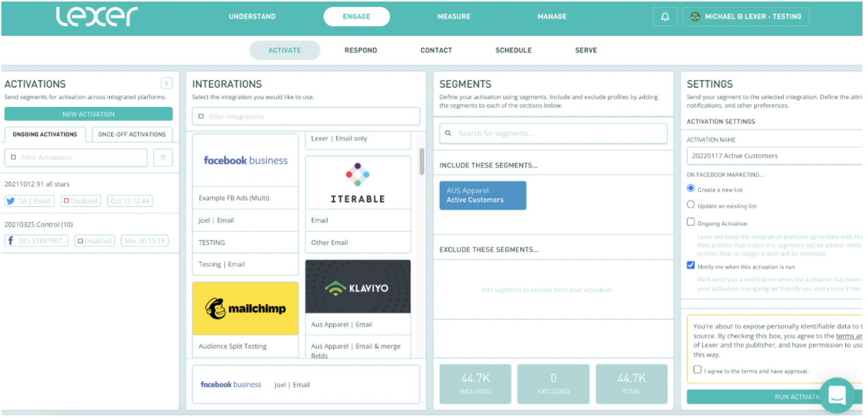Choose Iterable Email row

click(x=357, y=220)
